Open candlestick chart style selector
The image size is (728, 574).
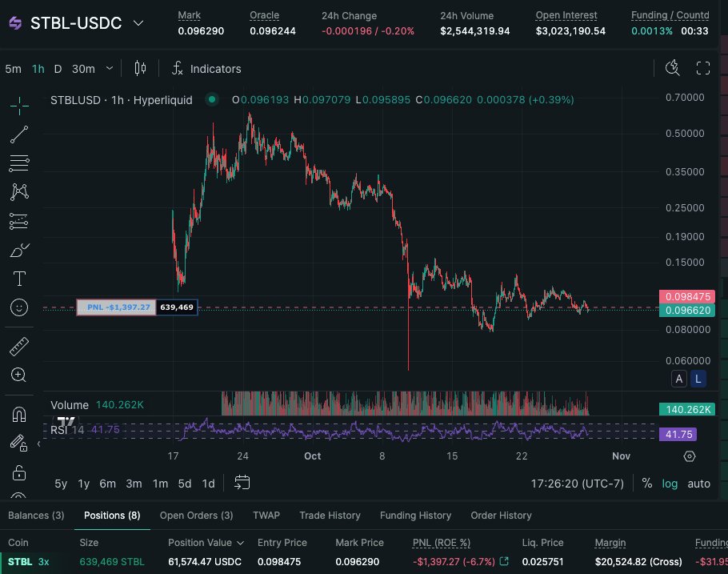click(140, 69)
